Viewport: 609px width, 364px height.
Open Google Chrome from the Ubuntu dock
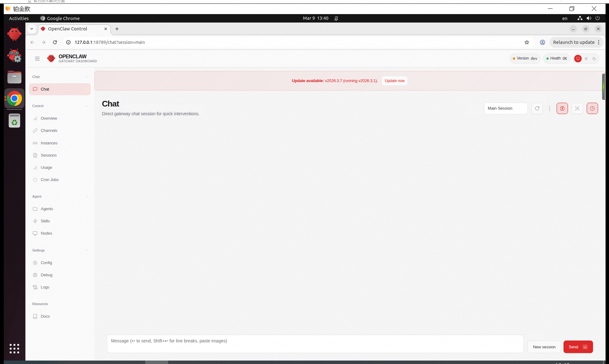click(x=14, y=98)
